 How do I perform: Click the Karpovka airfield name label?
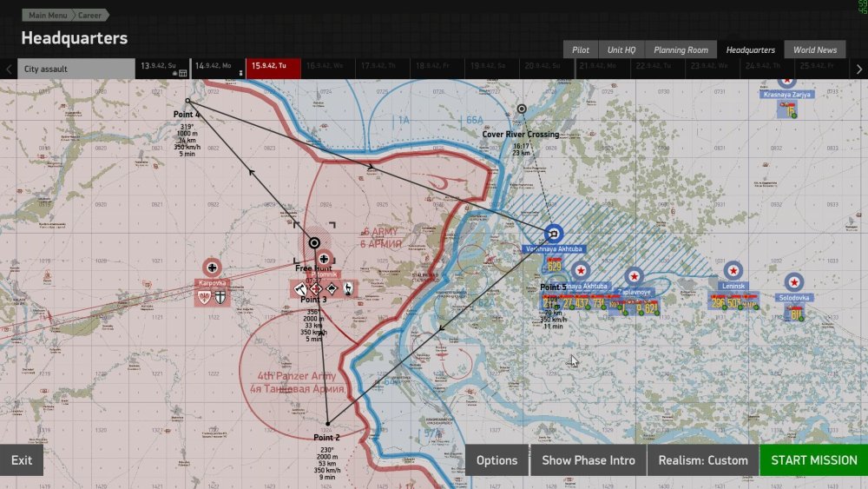click(x=212, y=283)
